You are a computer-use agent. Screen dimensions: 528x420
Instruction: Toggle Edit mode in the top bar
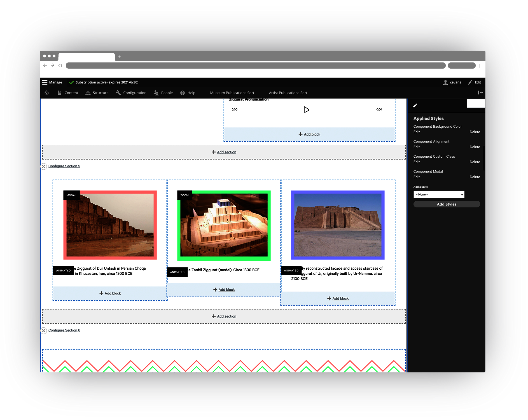475,82
